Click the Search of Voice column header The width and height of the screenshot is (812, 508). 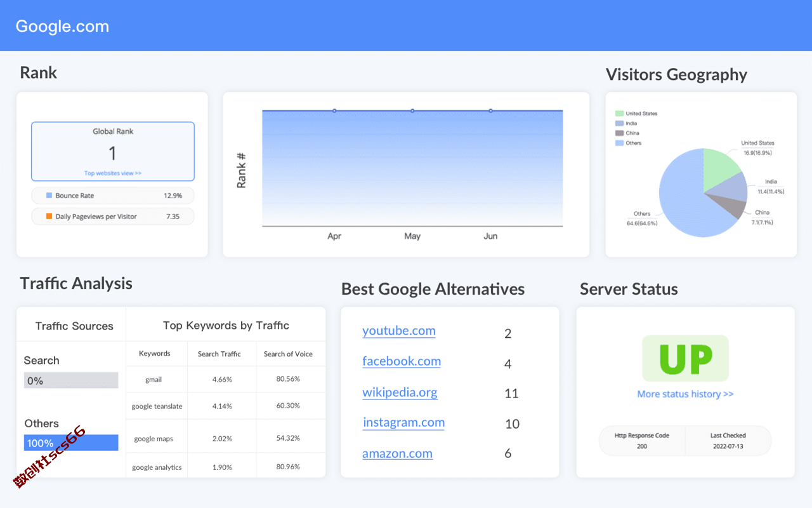tap(288, 354)
